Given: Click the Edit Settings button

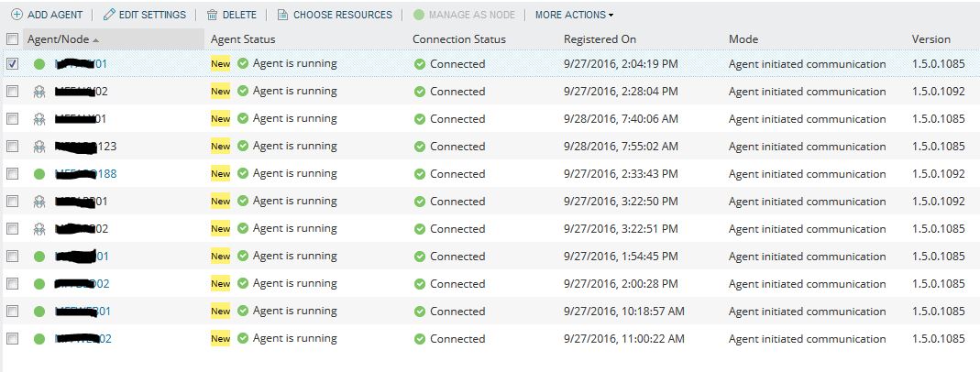Looking at the screenshot, I should (144, 15).
